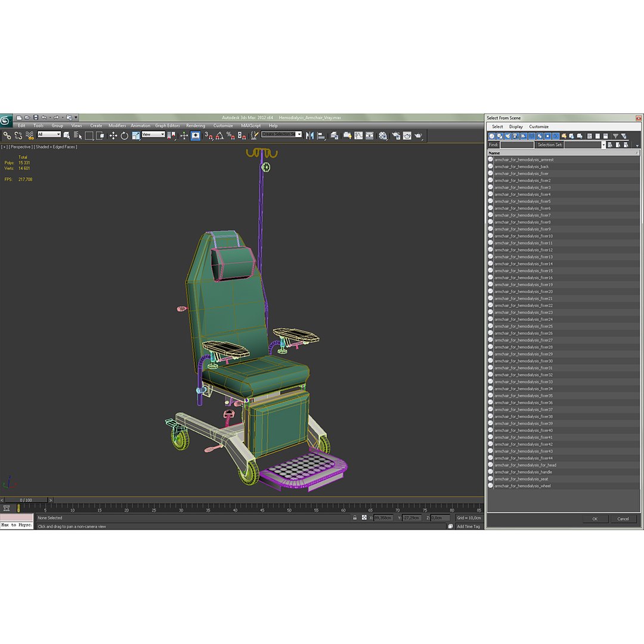The image size is (644, 644).
Task: Open Render Setup dialog
Action: coord(396,135)
